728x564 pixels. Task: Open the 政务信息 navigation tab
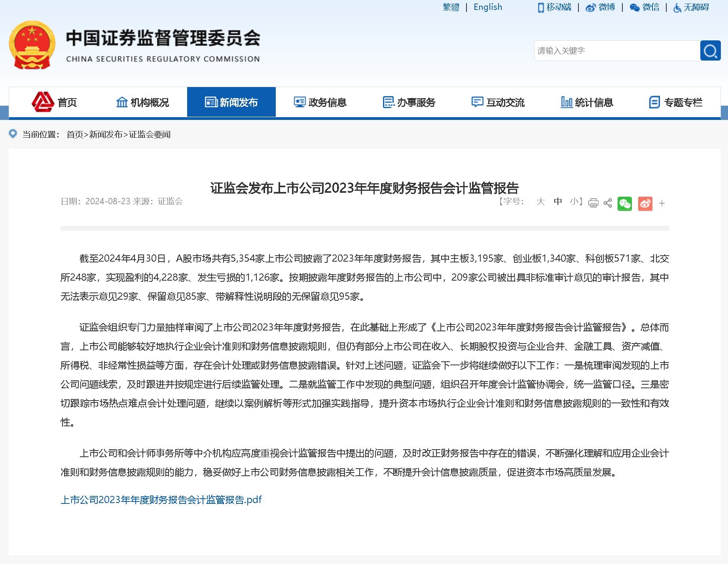click(x=320, y=102)
